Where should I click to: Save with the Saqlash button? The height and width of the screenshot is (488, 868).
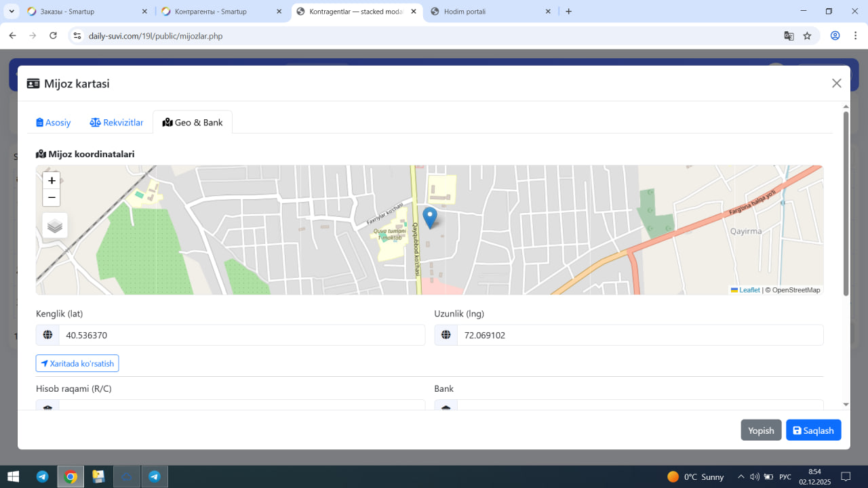click(813, 430)
